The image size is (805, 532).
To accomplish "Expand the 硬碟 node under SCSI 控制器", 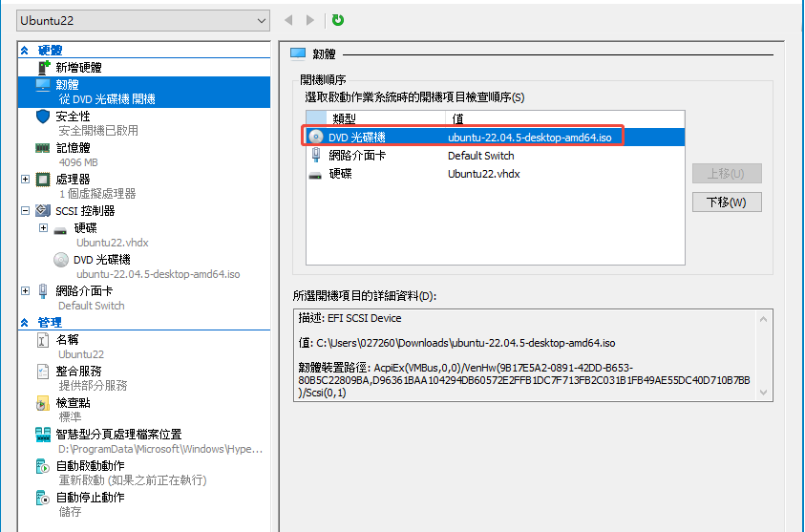I will 44,227.
